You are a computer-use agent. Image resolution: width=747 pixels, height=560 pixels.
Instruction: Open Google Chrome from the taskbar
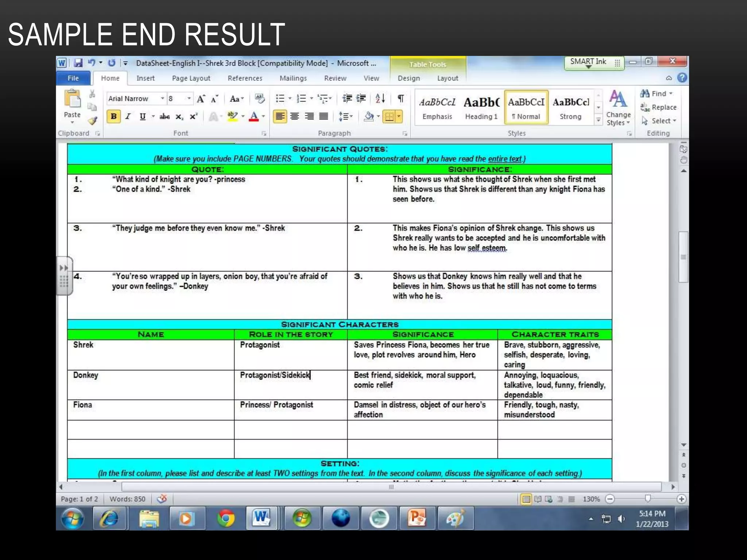pyautogui.click(x=226, y=518)
